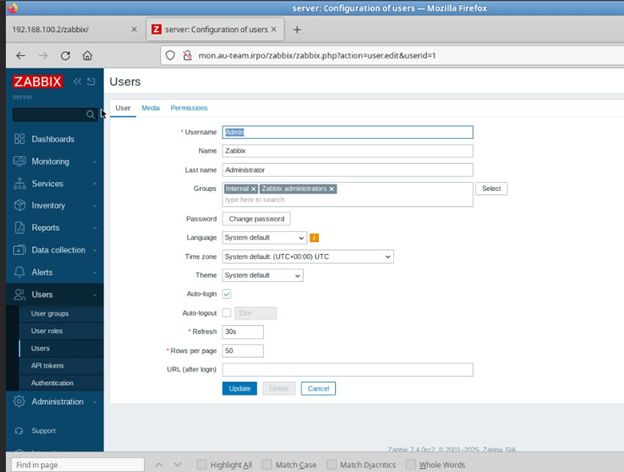The height and width of the screenshot is (472, 624).
Task: Click the Update button
Action: pyautogui.click(x=239, y=388)
